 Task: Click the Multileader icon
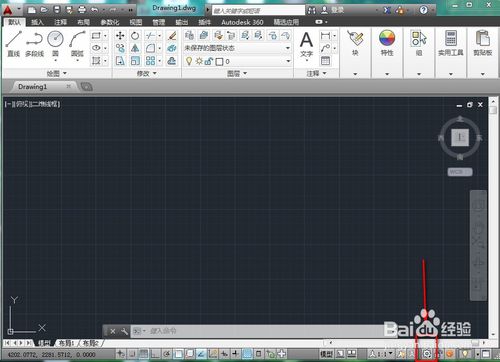(325, 48)
